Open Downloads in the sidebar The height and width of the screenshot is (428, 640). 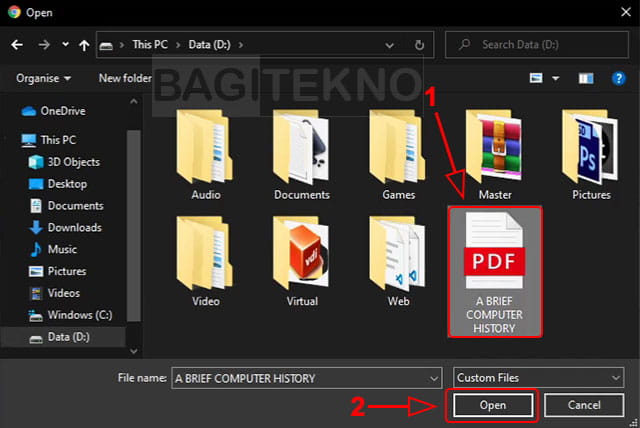(x=65, y=228)
